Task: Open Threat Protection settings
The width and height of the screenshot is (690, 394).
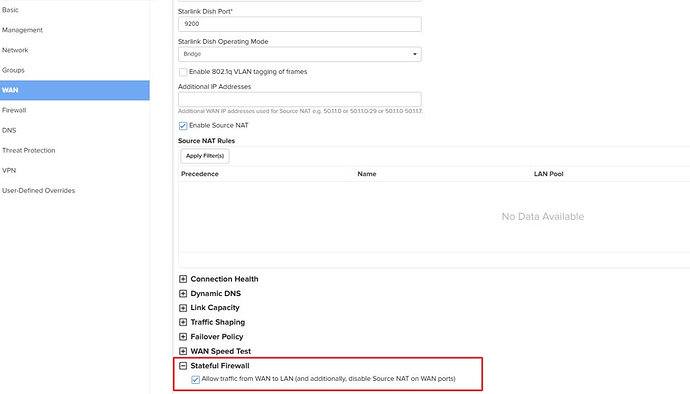Action: (29, 150)
